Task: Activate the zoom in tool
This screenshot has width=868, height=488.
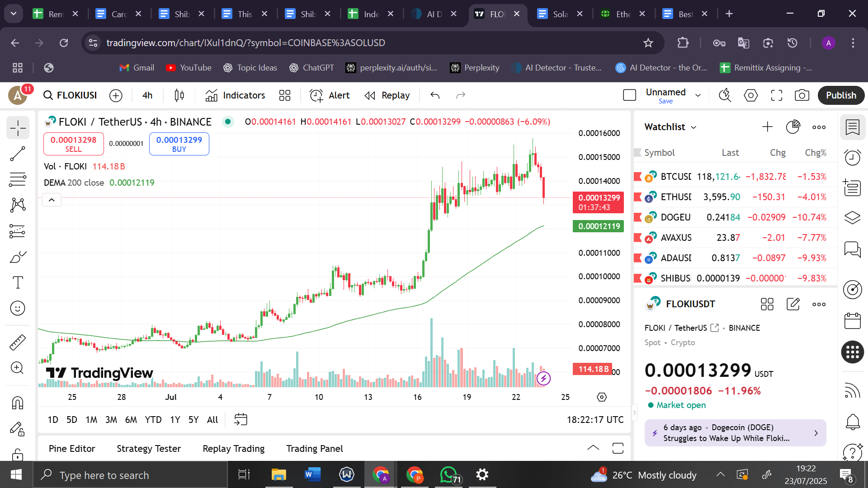Action: [x=18, y=368]
